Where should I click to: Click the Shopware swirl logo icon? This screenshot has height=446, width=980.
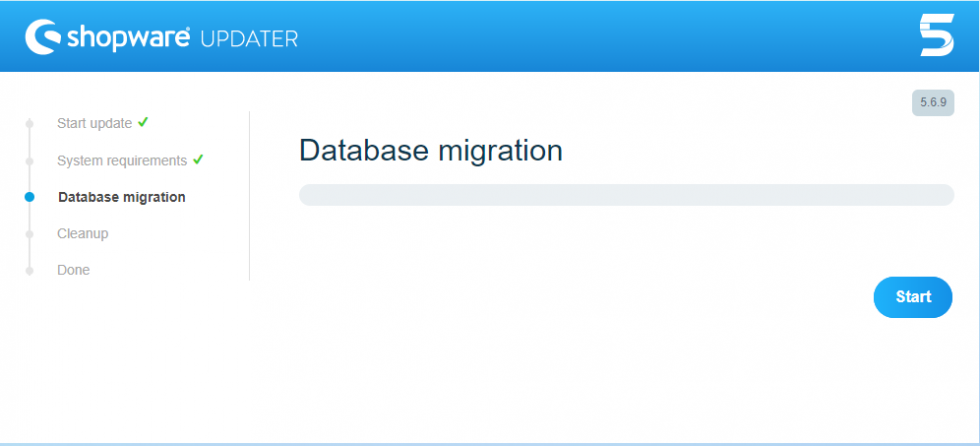[x=42, y=37]
